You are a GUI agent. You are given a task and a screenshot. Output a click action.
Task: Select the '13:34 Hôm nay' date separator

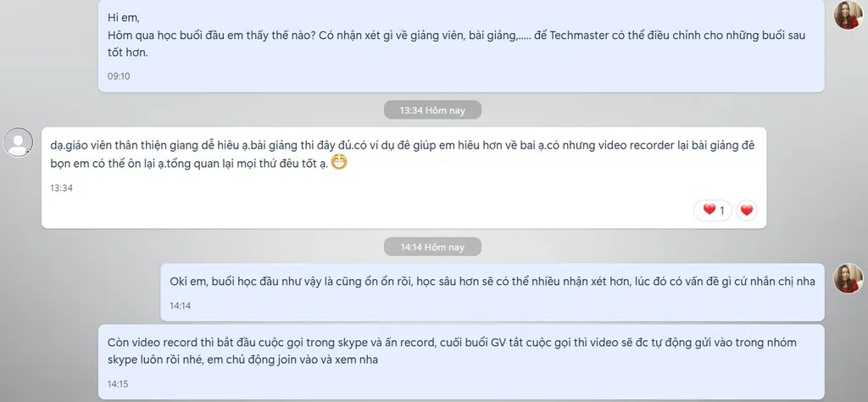(432, 110)
